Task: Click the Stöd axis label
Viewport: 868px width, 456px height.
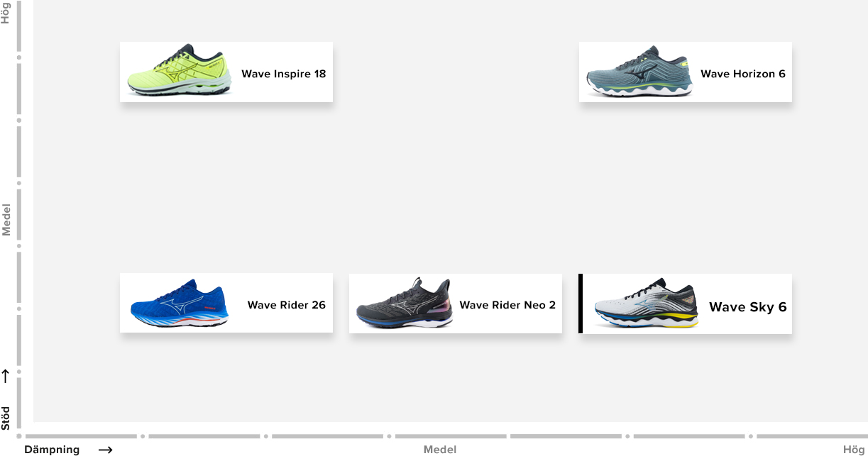Action: (6, 418)
